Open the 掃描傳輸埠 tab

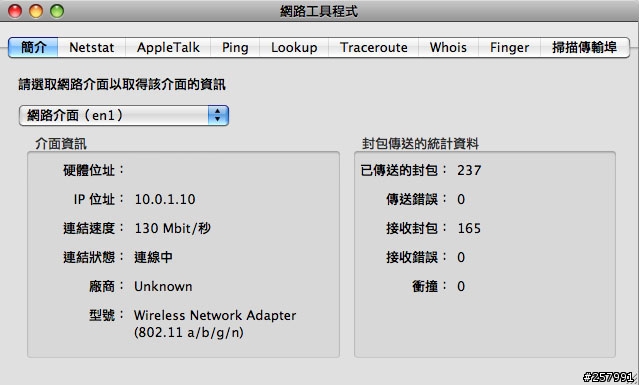coord(584,47)
